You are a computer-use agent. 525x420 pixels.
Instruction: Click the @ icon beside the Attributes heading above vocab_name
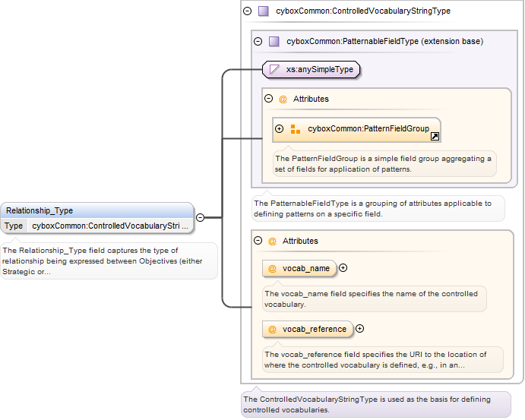click(x=272, y=241)
